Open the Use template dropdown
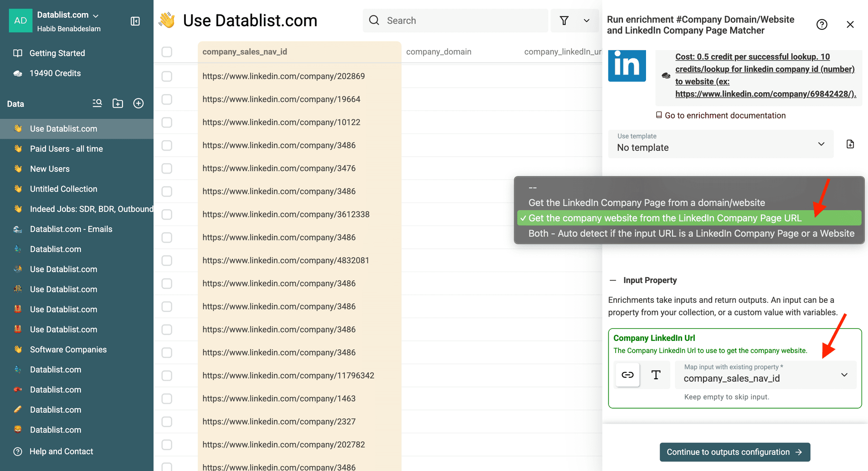The height and width of the screenshot is (471, 868). tap(721, 144)
